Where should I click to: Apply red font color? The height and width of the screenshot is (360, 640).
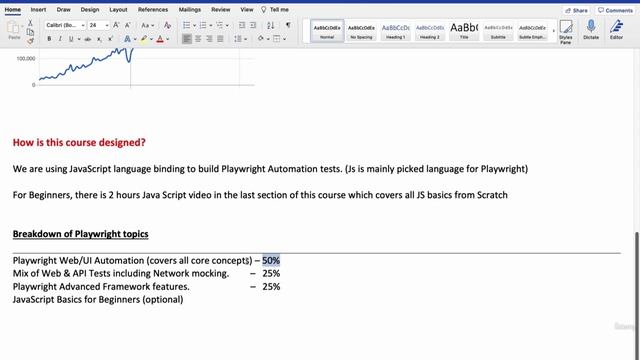point(160,39)
